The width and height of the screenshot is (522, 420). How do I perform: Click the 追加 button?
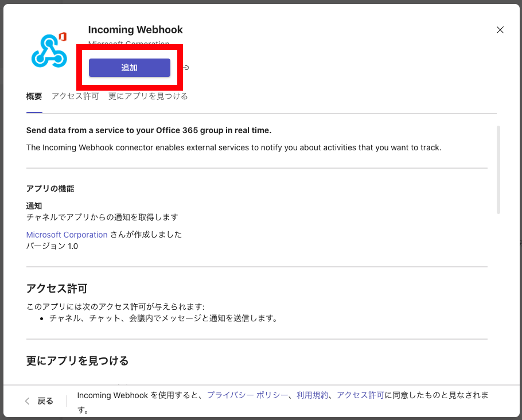[x=130, y=68]
